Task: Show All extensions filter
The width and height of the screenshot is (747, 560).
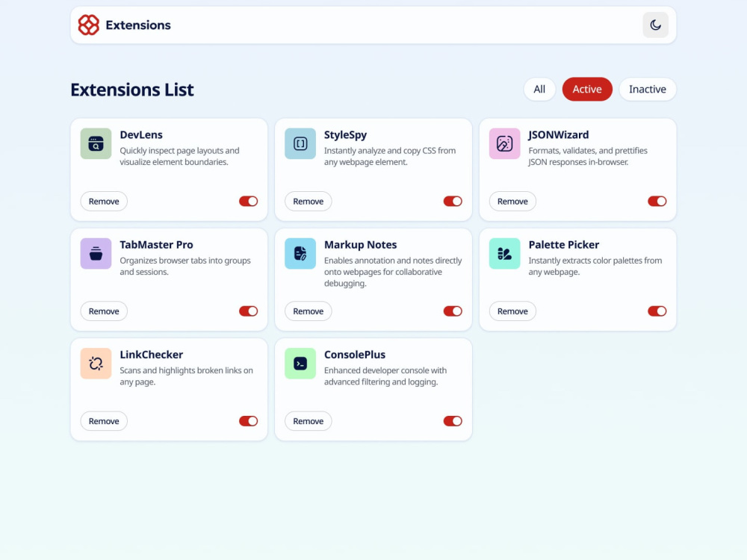Action: [x=539, y=89]
